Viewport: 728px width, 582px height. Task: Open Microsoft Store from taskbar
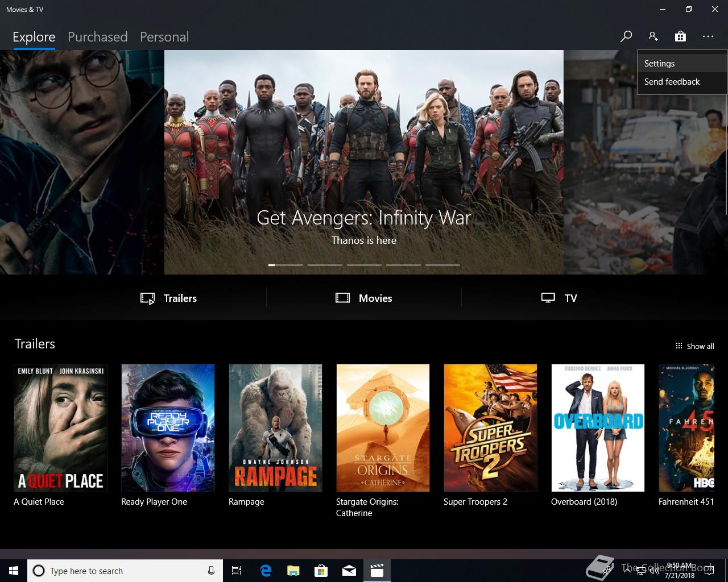click(321, 571)
